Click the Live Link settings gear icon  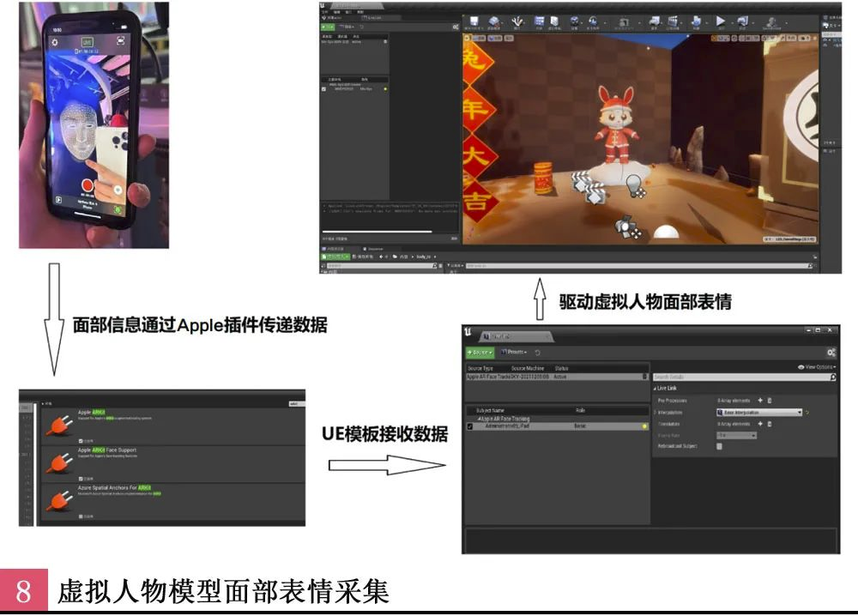click(830, 353)
